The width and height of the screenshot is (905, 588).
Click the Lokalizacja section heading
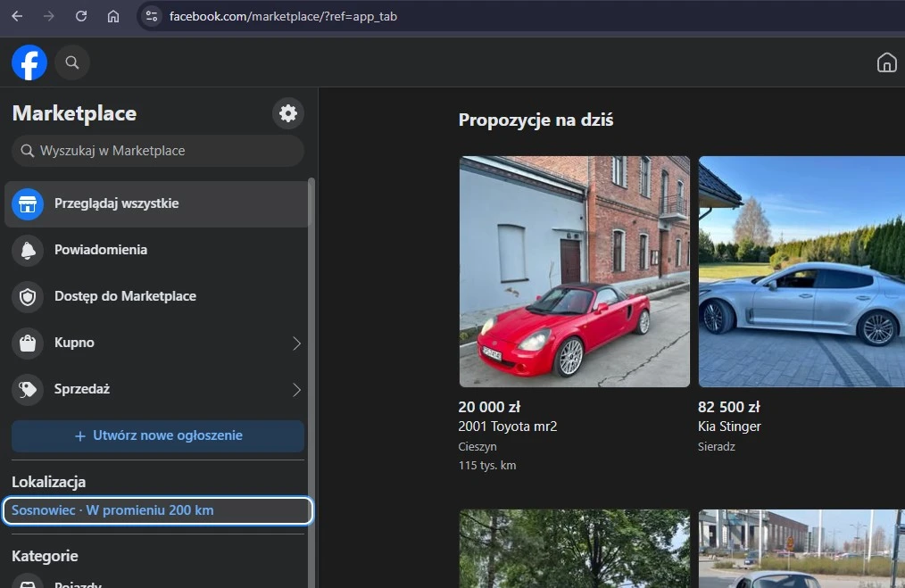48,482
